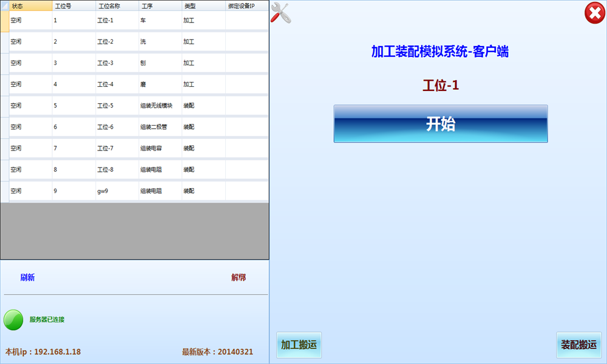This screenshot has height=364, width=607.
Task: Click the 组装电容 process cell
Action: (x=160, y=148)
